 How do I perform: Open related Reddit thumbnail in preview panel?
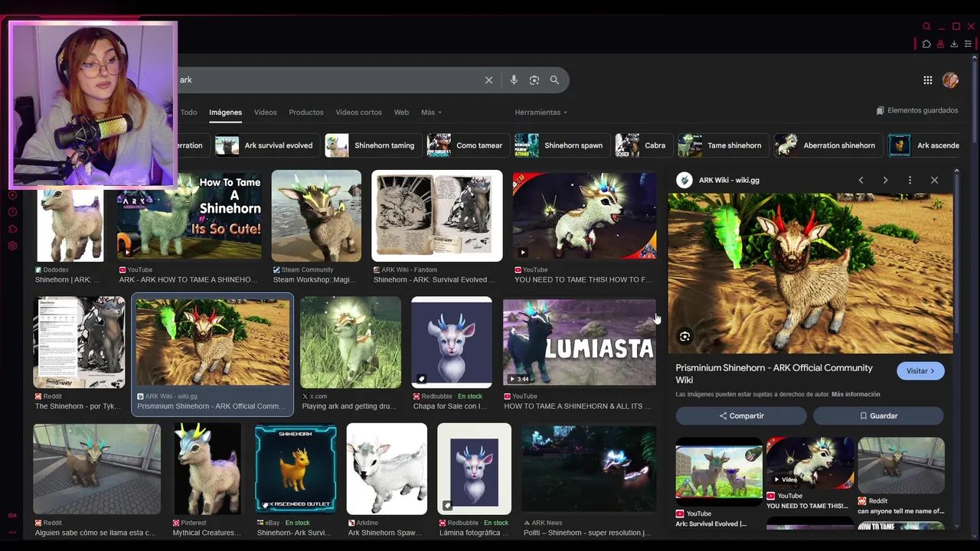[x=901, y=465]
